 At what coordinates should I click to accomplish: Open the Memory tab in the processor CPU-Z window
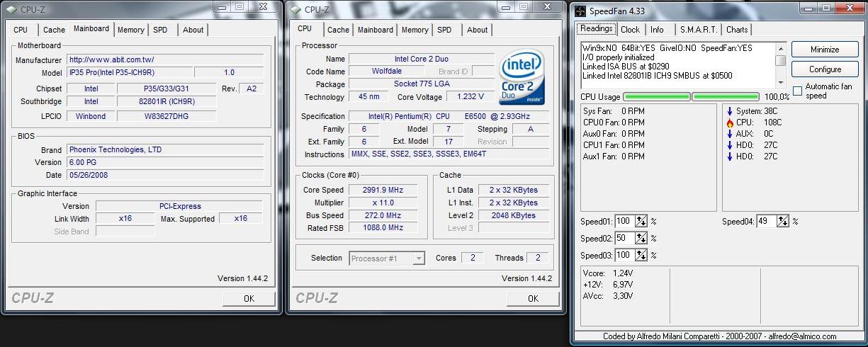click(x=415, y=30)
